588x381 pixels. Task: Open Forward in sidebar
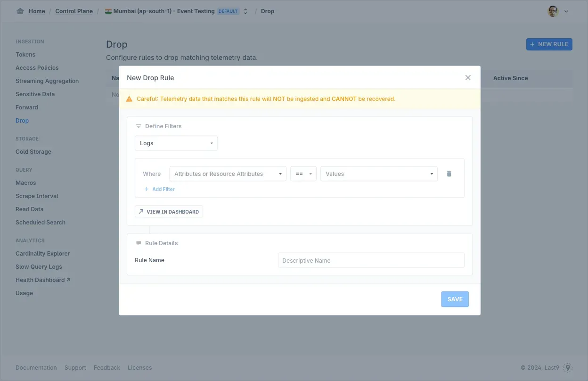[x=27, y=108]
